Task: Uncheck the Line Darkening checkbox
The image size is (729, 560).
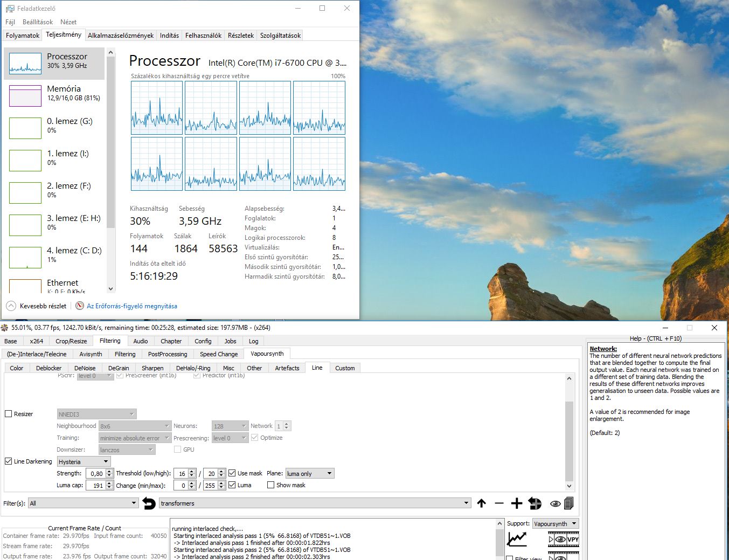Action: (9, 461)
